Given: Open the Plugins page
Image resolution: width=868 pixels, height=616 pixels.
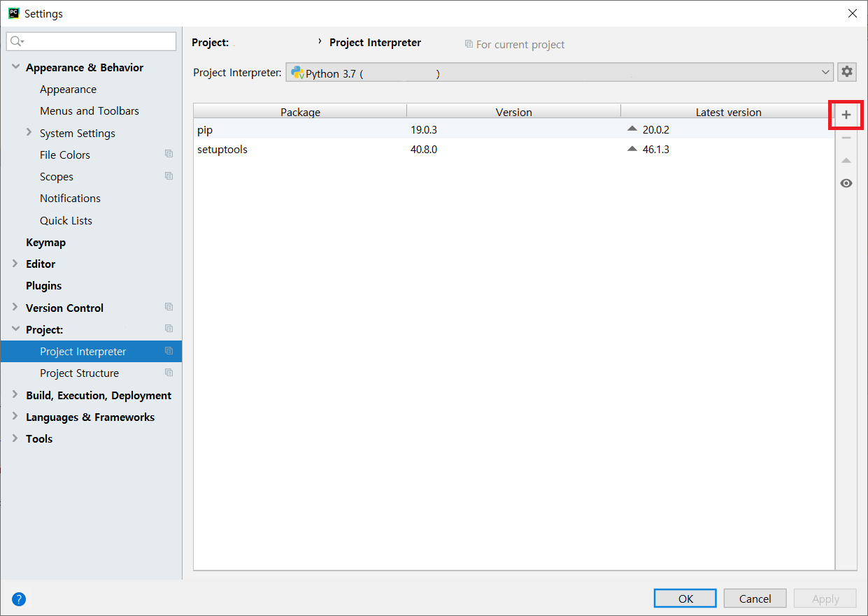Looking at the screenshot, I should point(43,286).
